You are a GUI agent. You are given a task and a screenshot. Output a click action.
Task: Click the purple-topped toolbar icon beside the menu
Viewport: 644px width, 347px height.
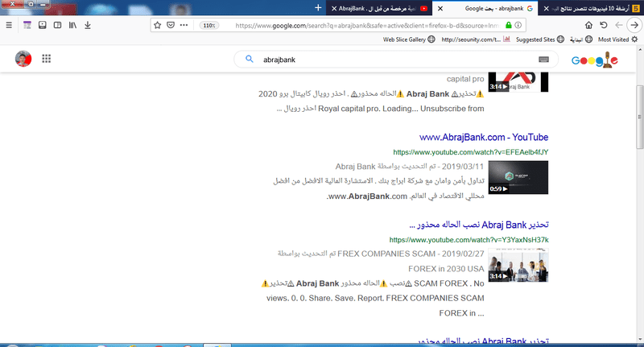click(x=27, y=25)
